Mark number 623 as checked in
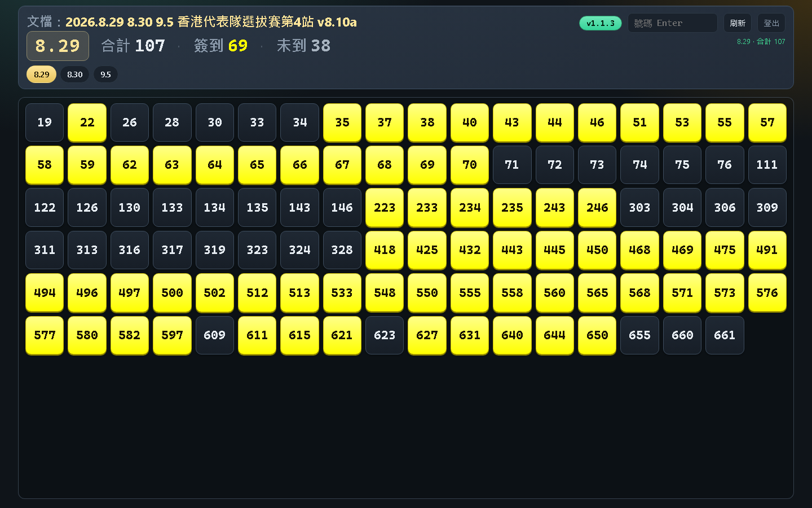Viewport: 812px width, 508px height. pyautogui.click(x=385, y=335)
